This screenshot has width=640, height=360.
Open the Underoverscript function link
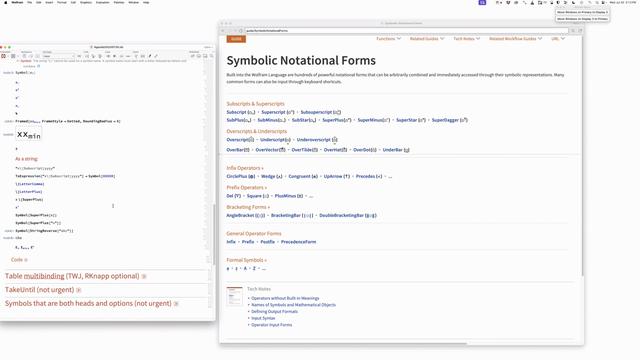[x=317, y=140]
